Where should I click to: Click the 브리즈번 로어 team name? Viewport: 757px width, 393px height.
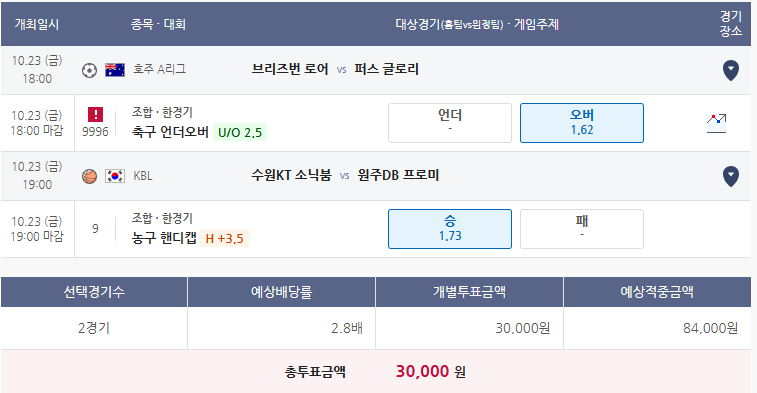(x=290, y=70)
